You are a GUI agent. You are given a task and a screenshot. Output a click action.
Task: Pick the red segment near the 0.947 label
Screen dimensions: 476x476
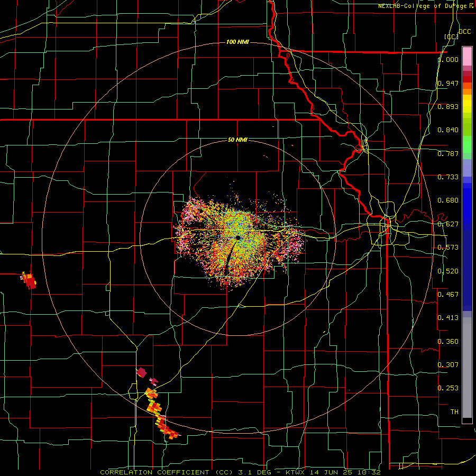pos(467,79)
